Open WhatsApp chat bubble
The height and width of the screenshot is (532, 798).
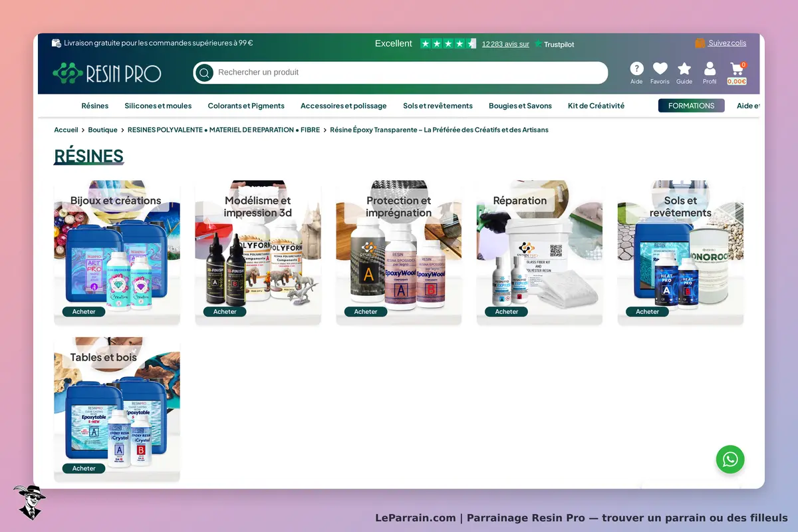[x=730, y=460]
